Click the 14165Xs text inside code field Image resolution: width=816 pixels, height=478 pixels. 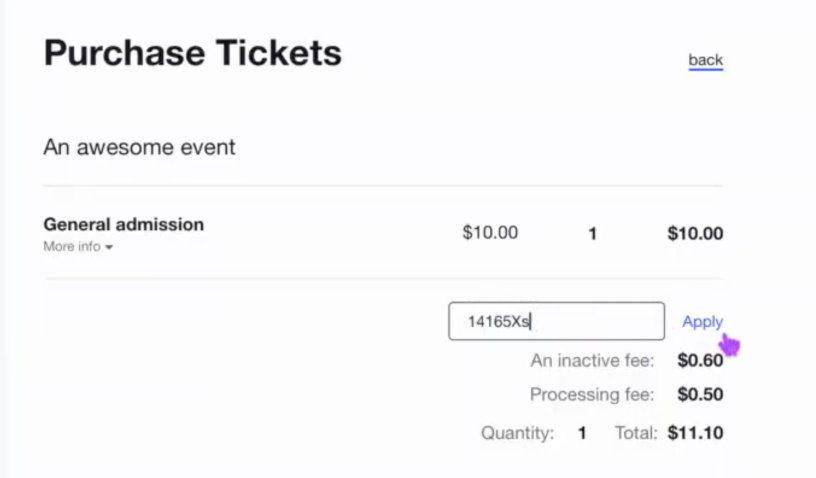click(x=499, y=322)
